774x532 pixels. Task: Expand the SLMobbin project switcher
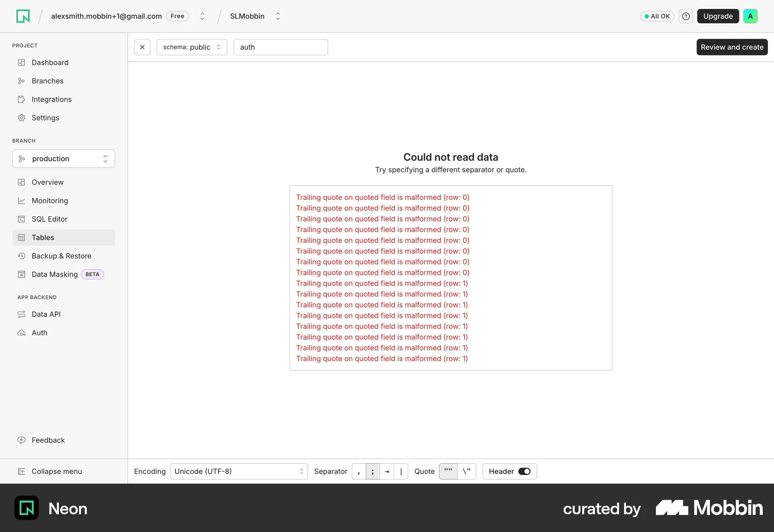pyautogui.click(x=278, y=16)
